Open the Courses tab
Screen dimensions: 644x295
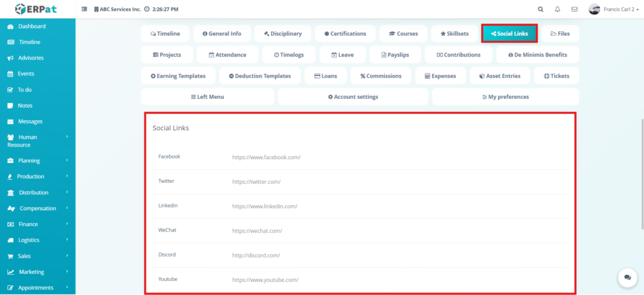pyautogui.click(x=403, y=34)
